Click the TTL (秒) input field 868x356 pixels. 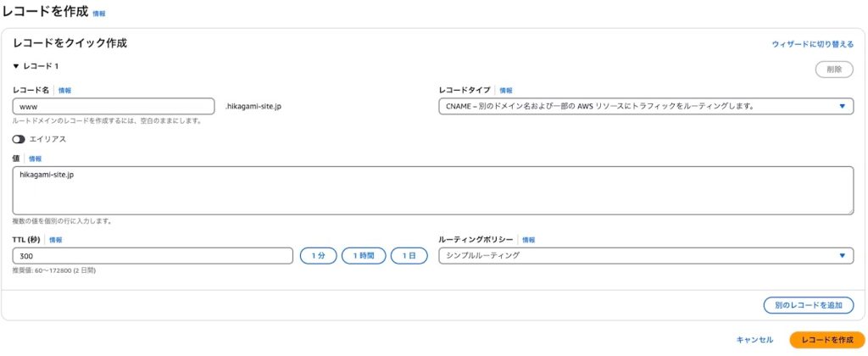[x=153, y=255]
